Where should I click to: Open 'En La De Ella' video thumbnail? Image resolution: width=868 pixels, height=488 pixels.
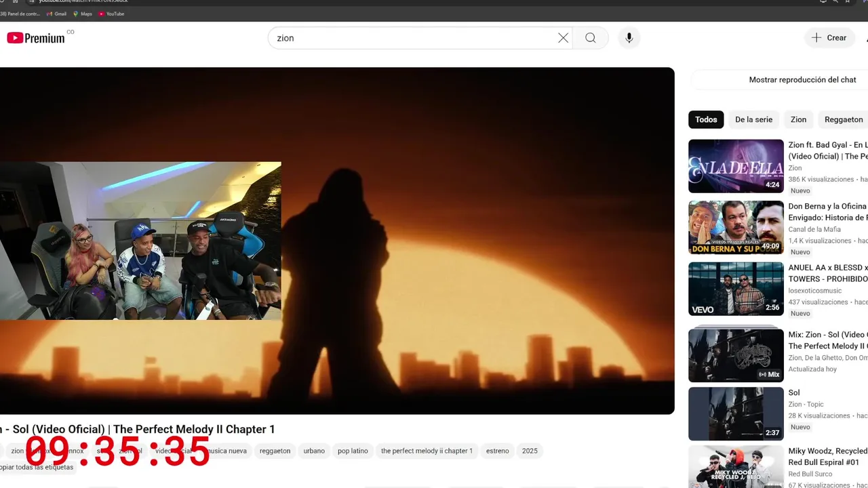tap(736, 166)
